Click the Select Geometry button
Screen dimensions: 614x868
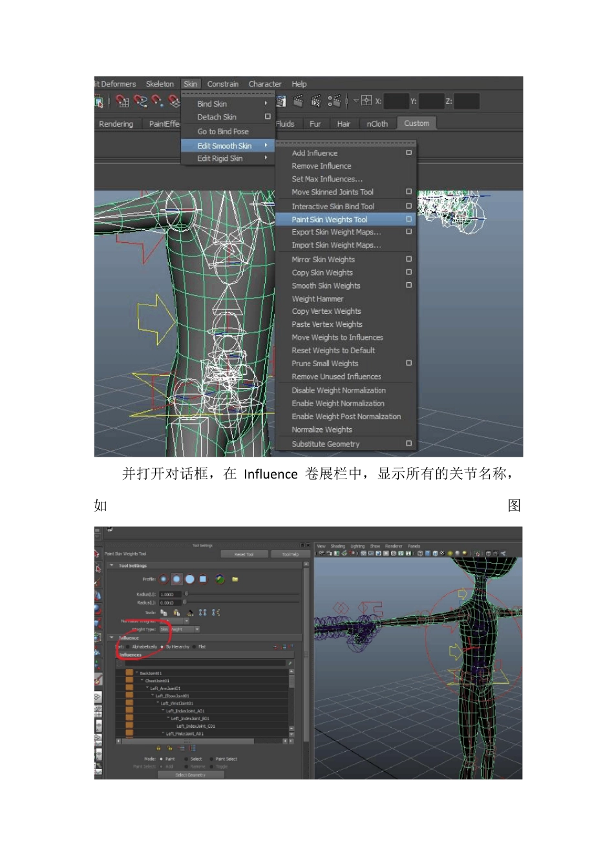191,775
